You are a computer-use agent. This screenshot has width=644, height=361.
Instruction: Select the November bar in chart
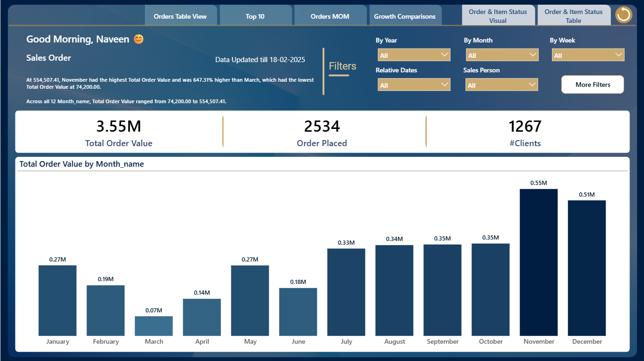(x=538, y=262)
